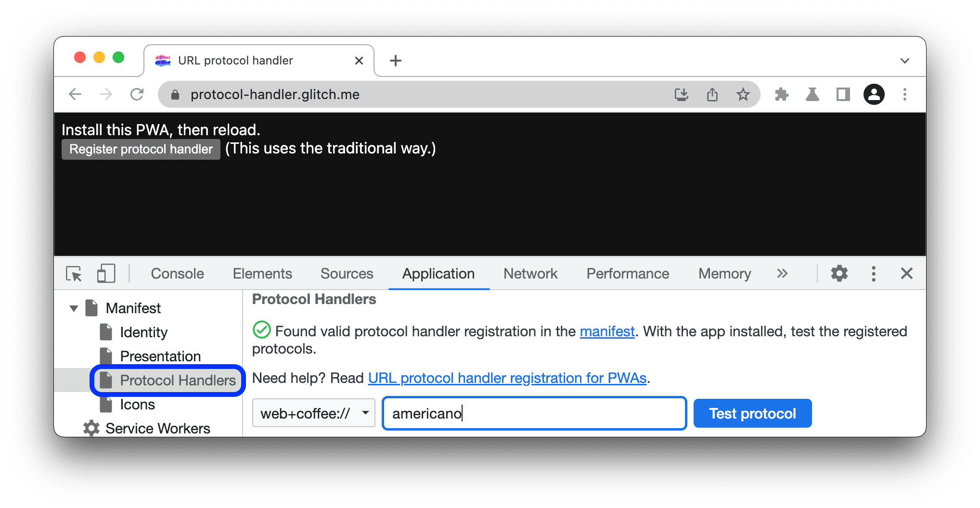Click the Test protocol button
Viewport: 980px width, 508px height.
(x=752, y=413)
